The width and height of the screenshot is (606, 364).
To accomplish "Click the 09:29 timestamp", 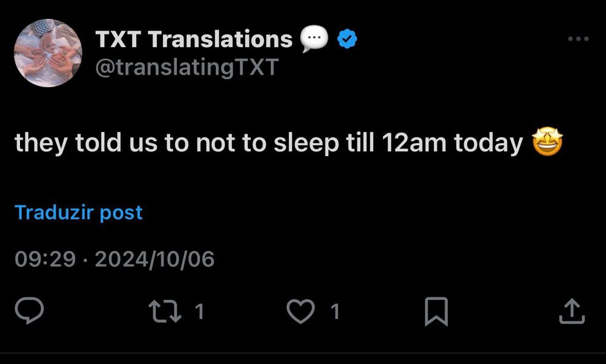I will click(45, 259).
